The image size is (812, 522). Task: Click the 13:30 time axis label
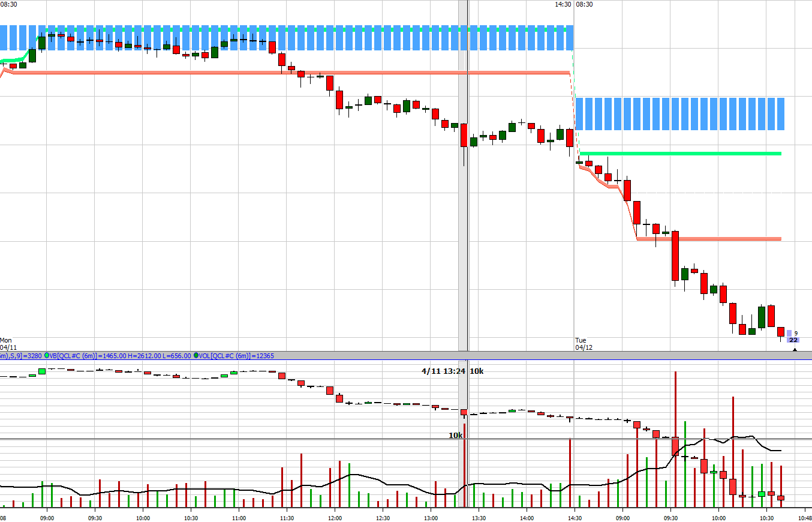[x=479, y=518]
